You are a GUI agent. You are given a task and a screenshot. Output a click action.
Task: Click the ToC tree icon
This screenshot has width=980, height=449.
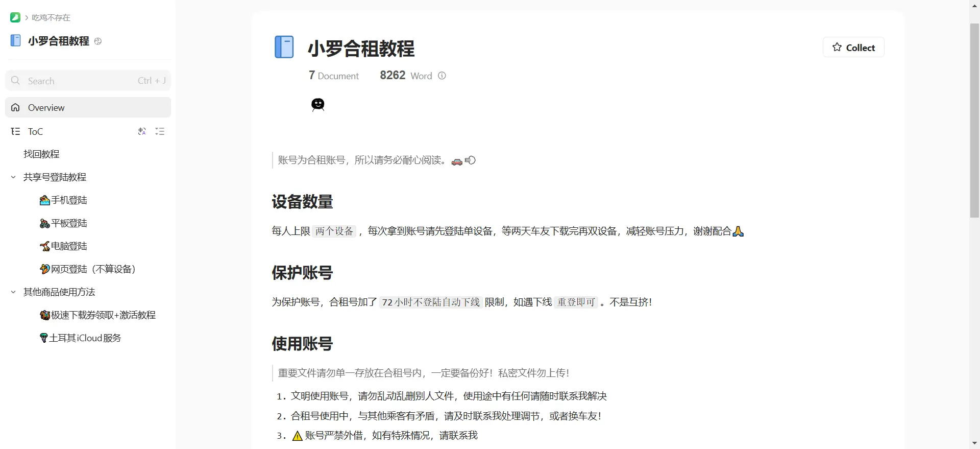coord(15,131)
